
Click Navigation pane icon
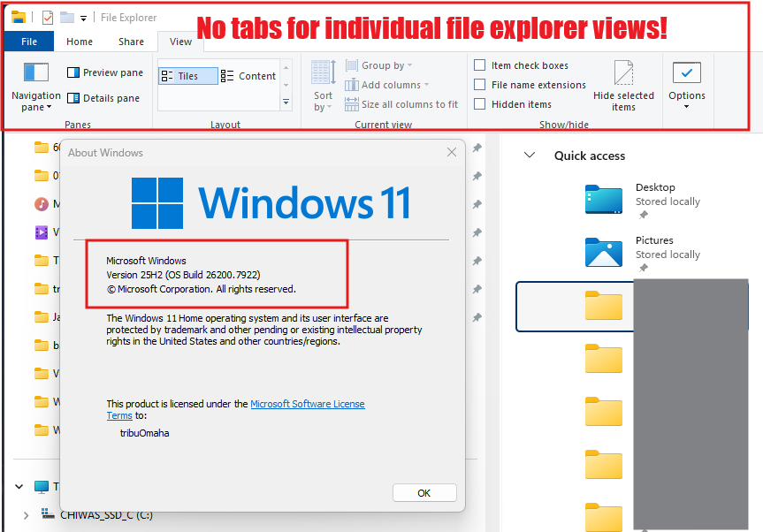point(36,72)
